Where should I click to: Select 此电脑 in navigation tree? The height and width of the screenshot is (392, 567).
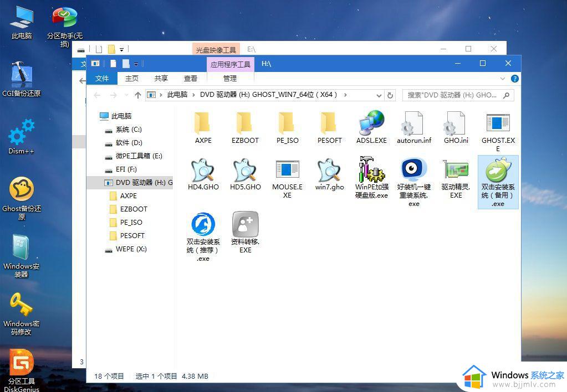pos(116,116)
